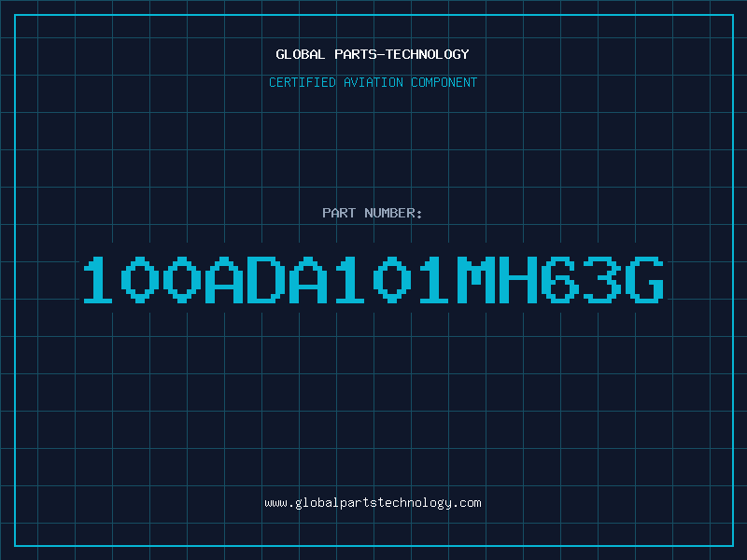Open www.globalpartstechnology.com link
Viewport: 747px width, 560px height.
(x=373, y=503)
